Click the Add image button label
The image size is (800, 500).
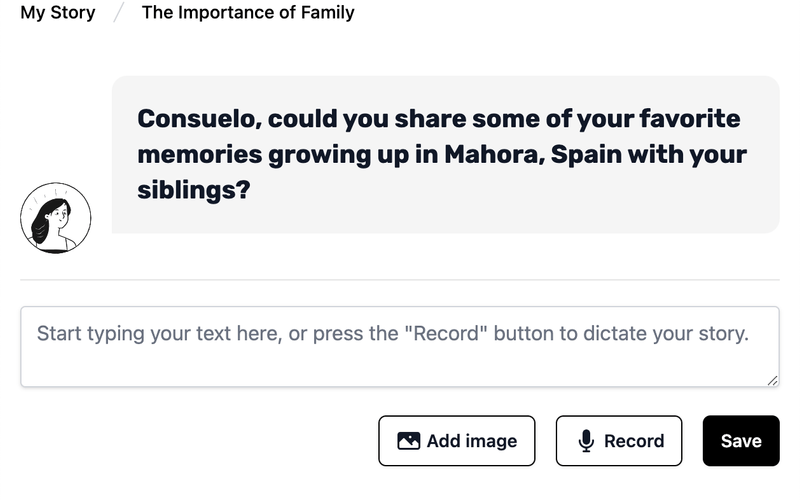pos(472,441)
